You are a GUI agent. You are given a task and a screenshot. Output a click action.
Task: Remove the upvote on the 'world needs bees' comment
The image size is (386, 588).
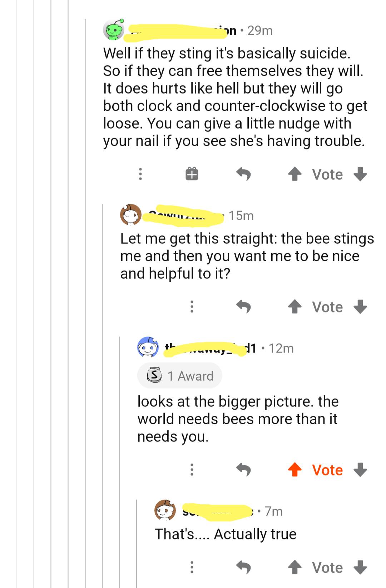pyautogui.click(x=295, y=470)
